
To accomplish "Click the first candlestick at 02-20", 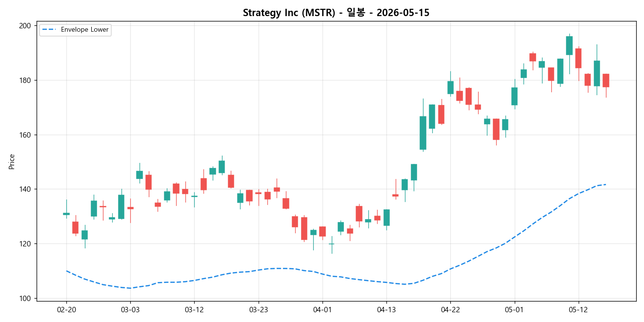I will (66, 214).
